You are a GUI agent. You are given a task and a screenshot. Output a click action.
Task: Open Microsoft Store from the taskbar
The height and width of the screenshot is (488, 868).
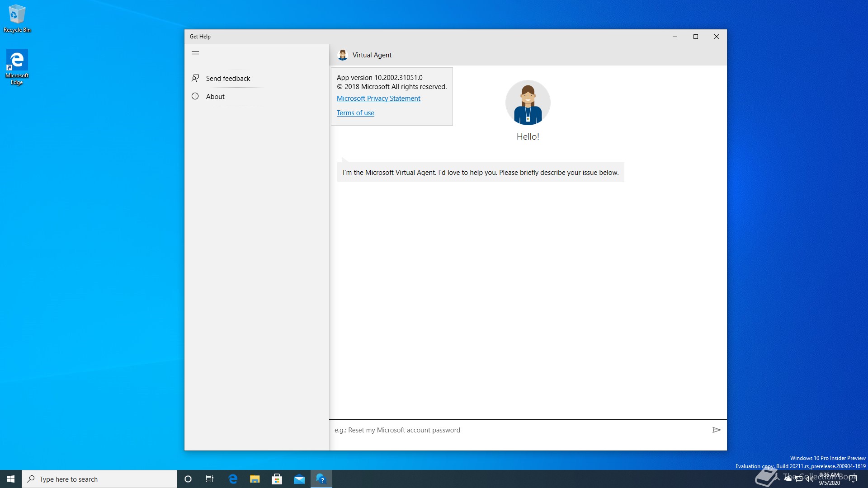277,479
